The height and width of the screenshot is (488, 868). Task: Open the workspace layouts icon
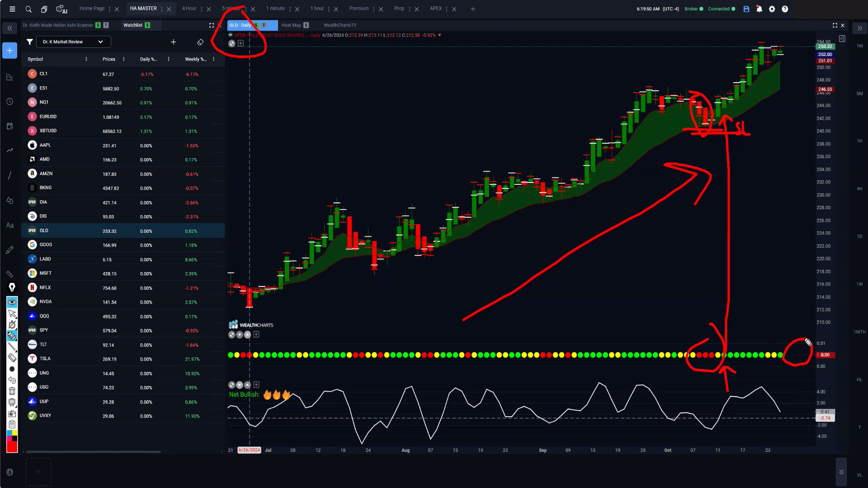tap(44, 9)
